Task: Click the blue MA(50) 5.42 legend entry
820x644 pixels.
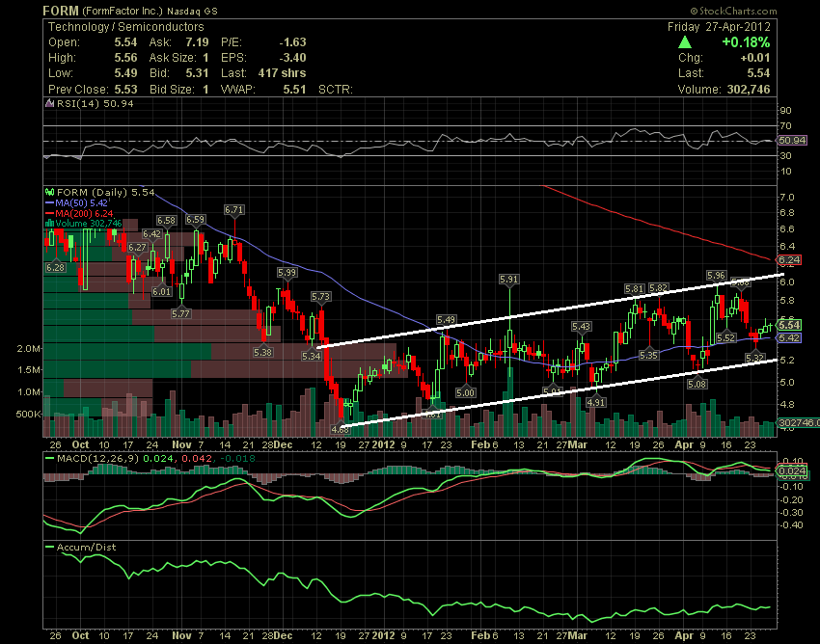Action: click(x=76, y=202)
